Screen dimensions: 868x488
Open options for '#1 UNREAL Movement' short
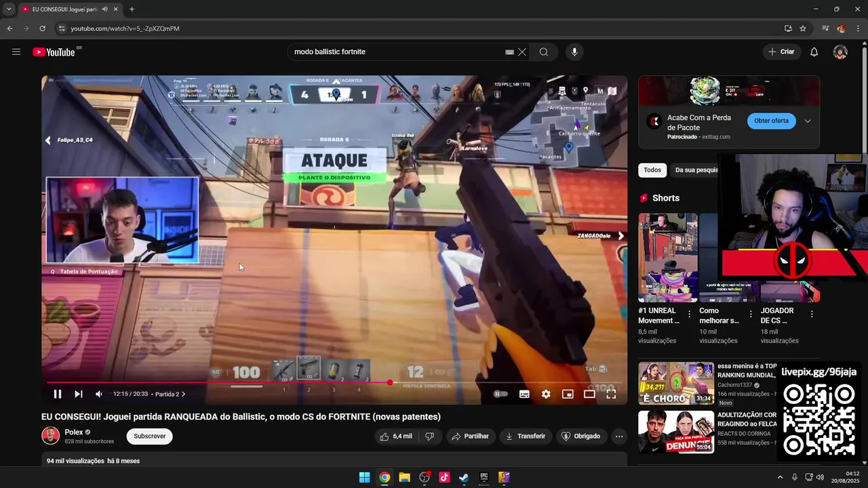click(x=690, y=314)
